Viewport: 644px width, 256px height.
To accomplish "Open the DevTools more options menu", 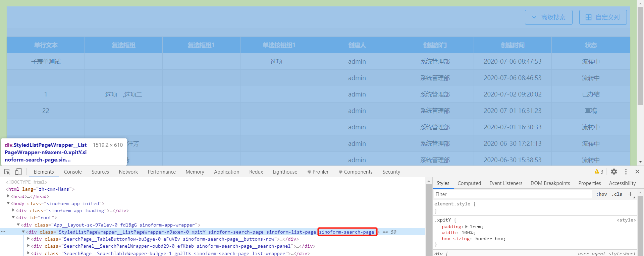I will (626, 172).
